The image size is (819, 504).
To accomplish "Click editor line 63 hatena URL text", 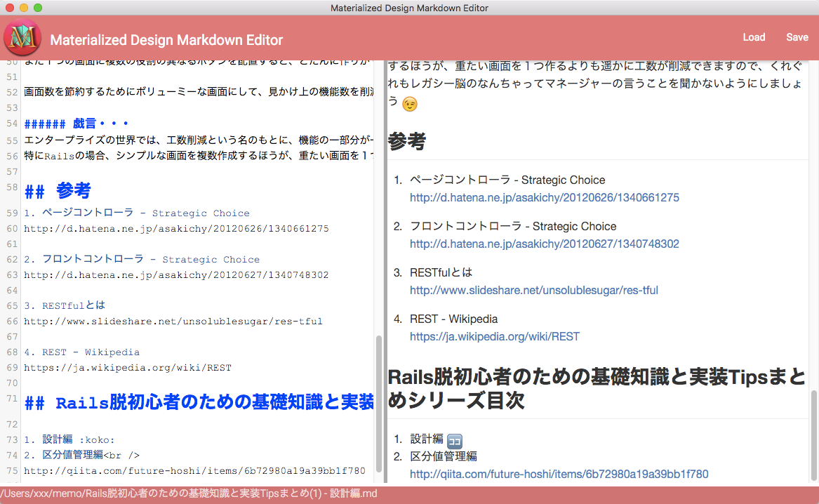I will (x=177, y=274).
